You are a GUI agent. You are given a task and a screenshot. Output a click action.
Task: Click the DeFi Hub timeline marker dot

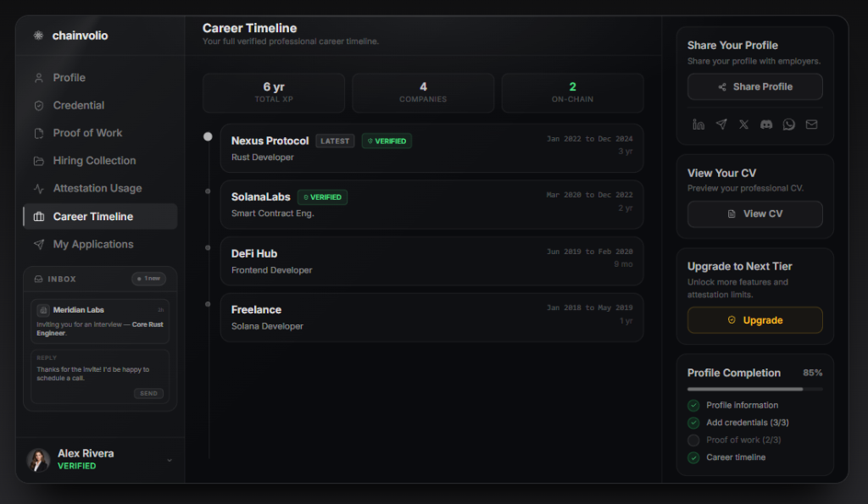tap(208, 248)
